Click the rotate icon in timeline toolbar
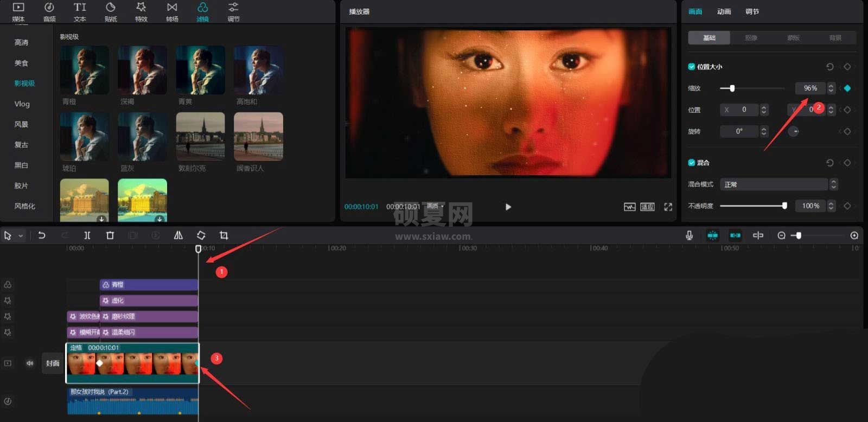Screen dimensions: 868x422 pyautogui.click(x=201, y=235)
